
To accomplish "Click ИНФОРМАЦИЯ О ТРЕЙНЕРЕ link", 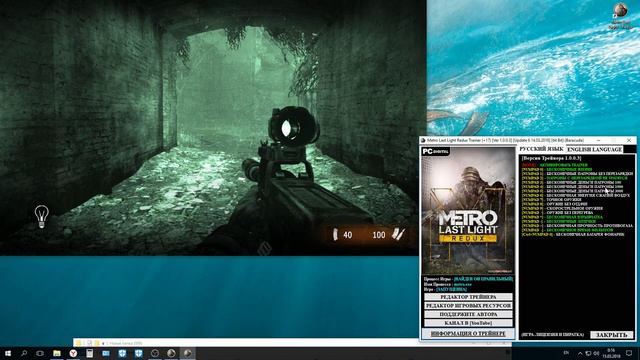I will (468, 334).
